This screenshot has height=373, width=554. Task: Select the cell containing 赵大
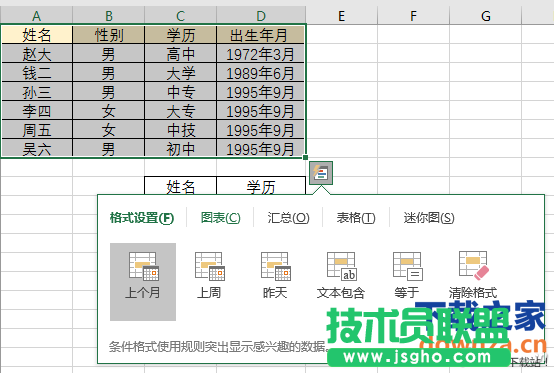click(x=37, y=54)
